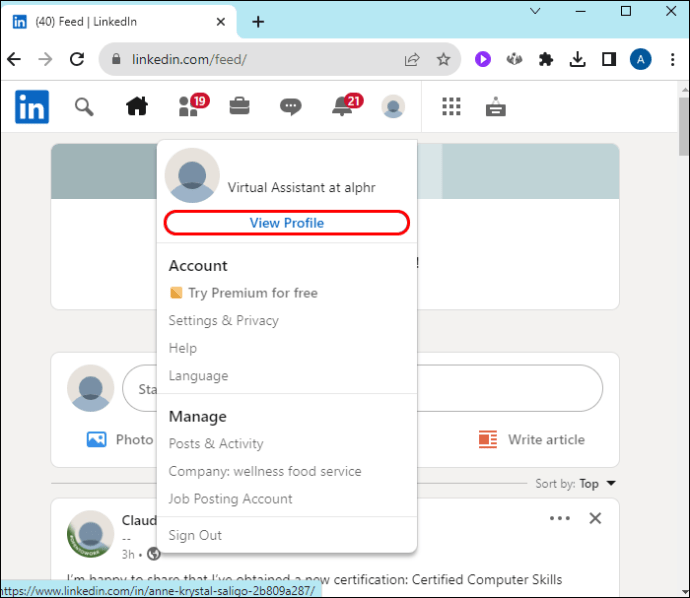Image resolution: width=690 pixels, height=598 pixels.
Task: Open a new browser tab
Action: pos(258,22)
